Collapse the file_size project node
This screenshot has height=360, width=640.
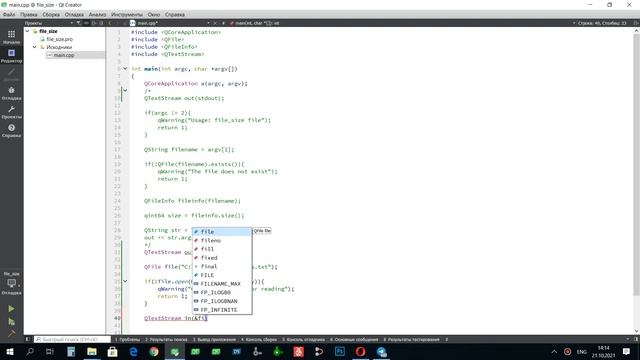coord(27,31)
